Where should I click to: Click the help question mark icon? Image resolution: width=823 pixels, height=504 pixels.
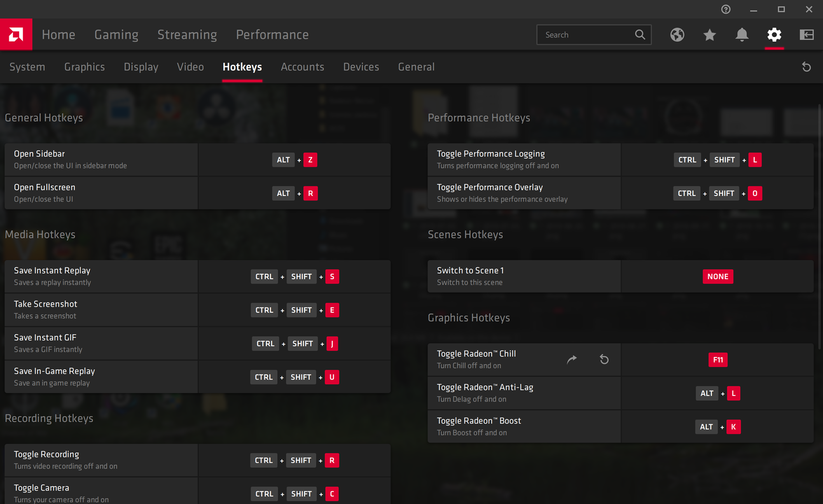point(726,9)
